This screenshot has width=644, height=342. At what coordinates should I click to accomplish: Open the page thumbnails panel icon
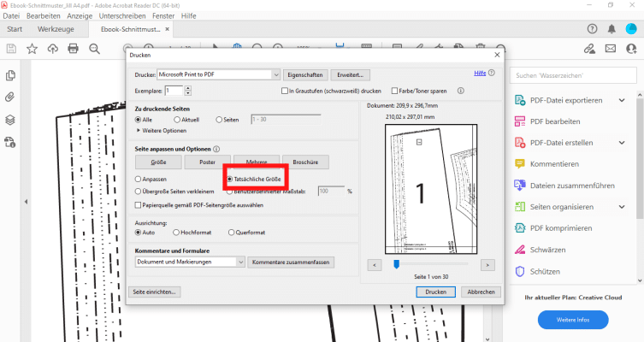click(x=11, y=75)
